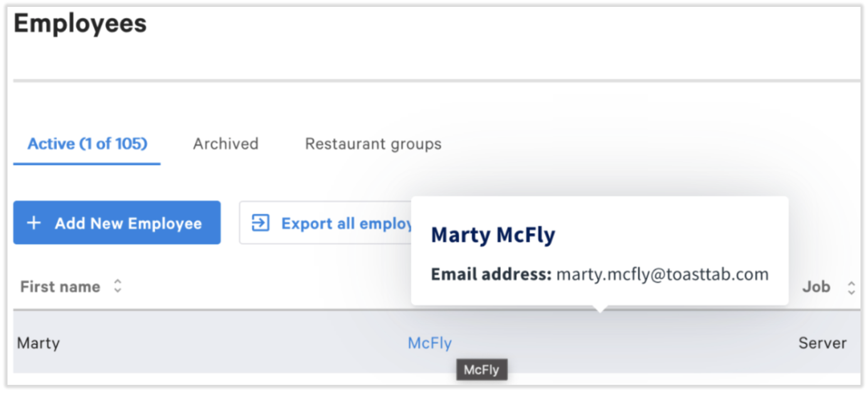868x393 pixels.
Task: Click the plus icon on Add New Employee
Action: (x=34, y=223)
